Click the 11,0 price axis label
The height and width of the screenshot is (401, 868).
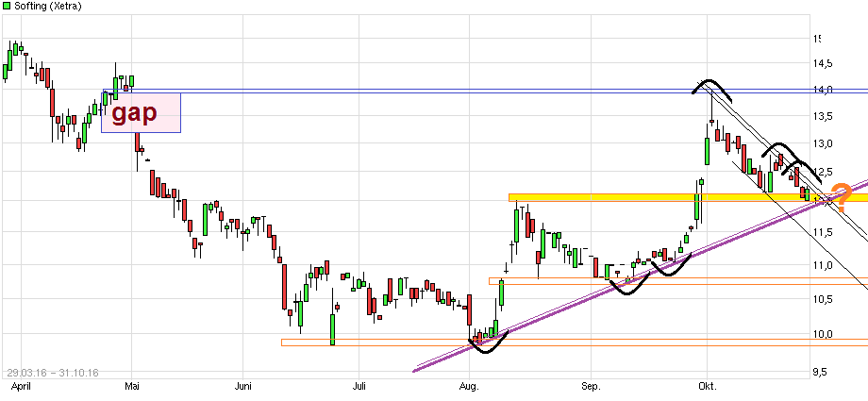coord(823,265)
